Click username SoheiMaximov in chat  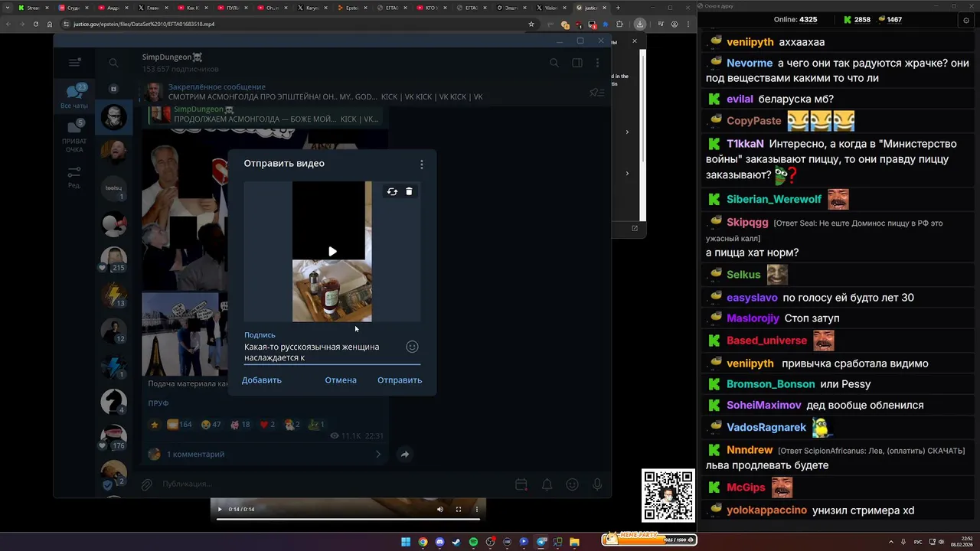click(x=764, y=405)
